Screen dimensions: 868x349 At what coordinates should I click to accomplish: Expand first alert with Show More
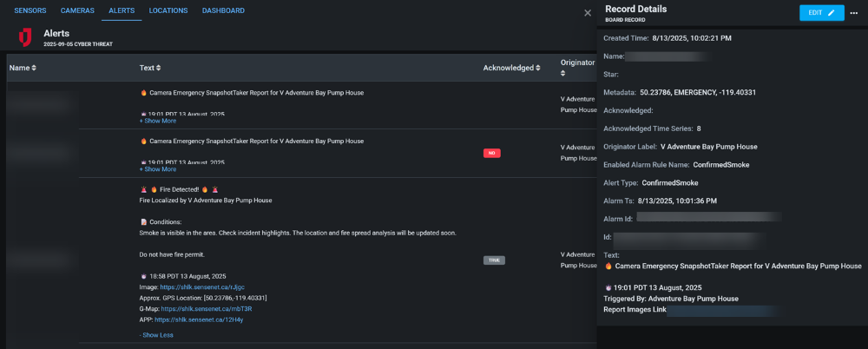158,121
